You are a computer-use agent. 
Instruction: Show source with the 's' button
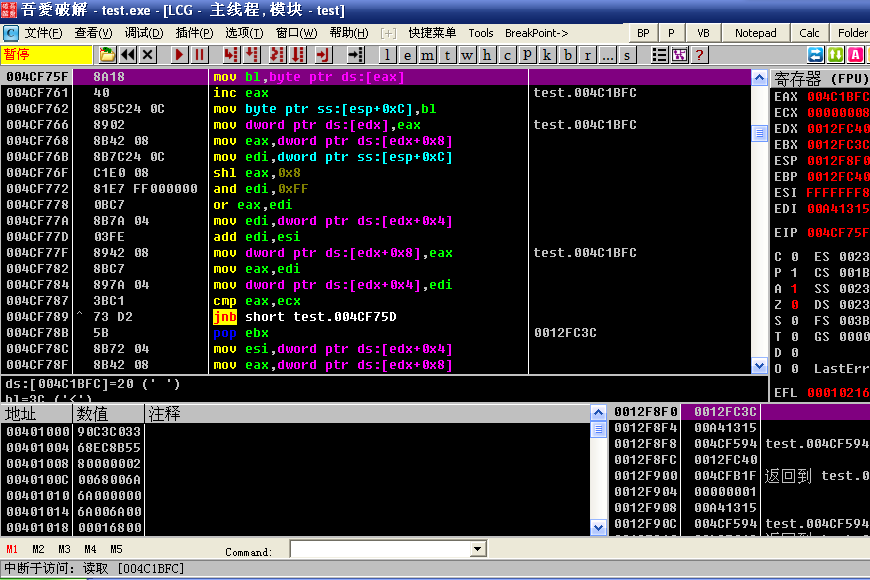coord(627,54)
